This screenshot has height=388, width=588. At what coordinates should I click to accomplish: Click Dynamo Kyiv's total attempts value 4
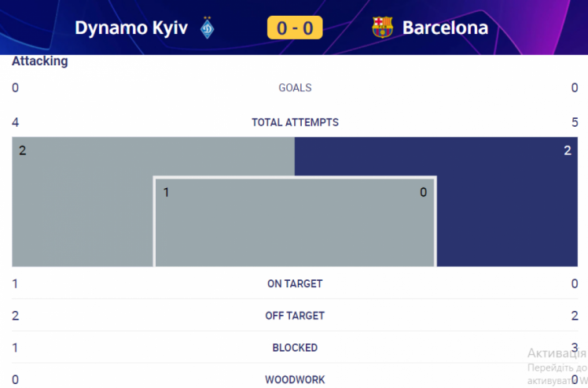(x=16, y=122)
